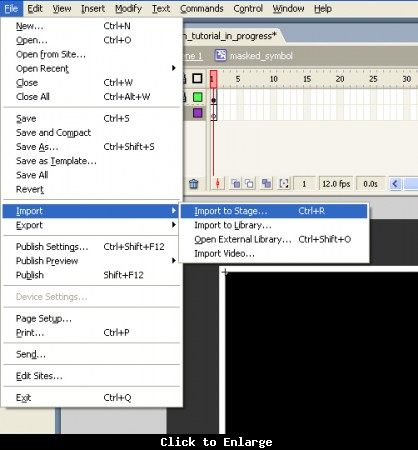The height and width of the screenshot is (450, 418).
Task: Open the Control menu
Action: [248, 8]
